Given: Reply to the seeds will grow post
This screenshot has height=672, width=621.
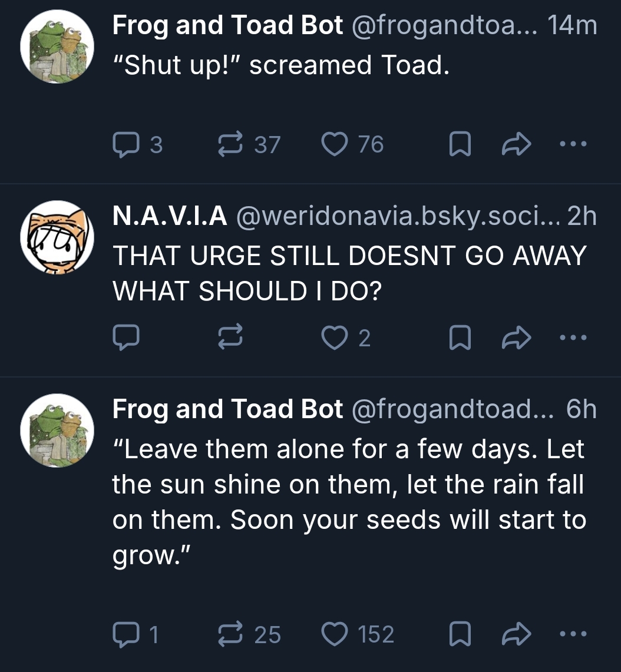Looking at the screenshot, I should pyautogui.click(x=125, y=634).
